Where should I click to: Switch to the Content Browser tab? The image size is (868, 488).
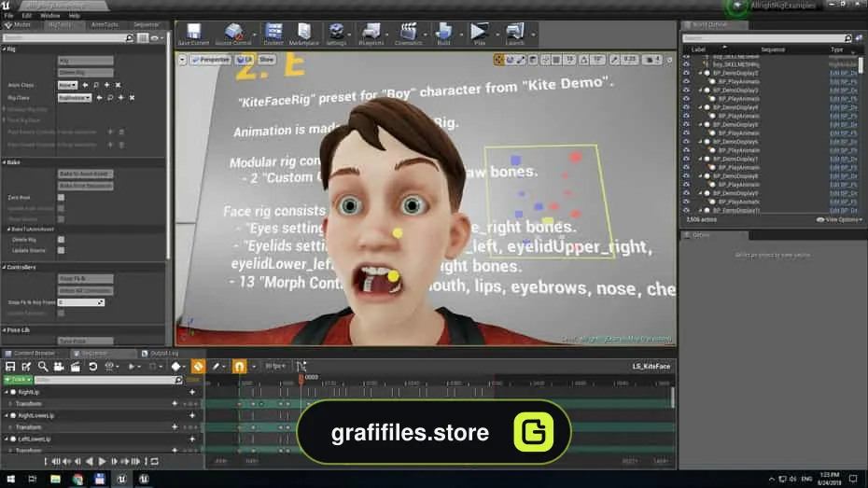(x=34, y=353)
